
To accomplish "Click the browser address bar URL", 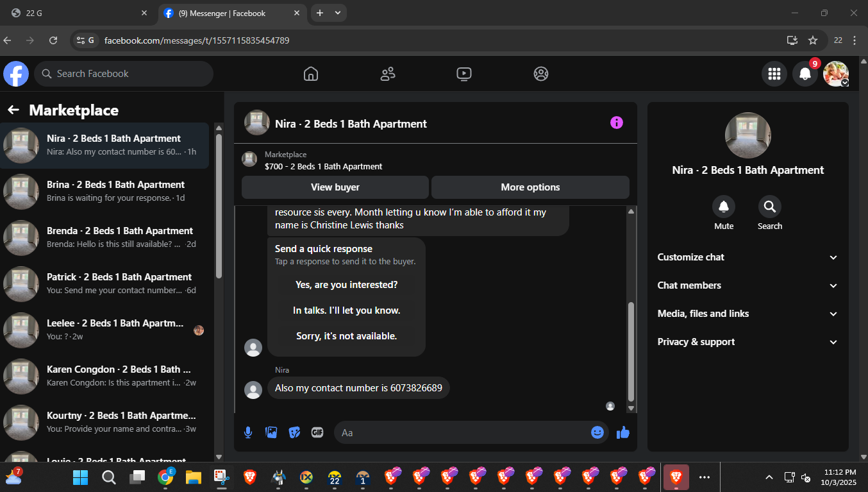I will (x=197, y=40).
